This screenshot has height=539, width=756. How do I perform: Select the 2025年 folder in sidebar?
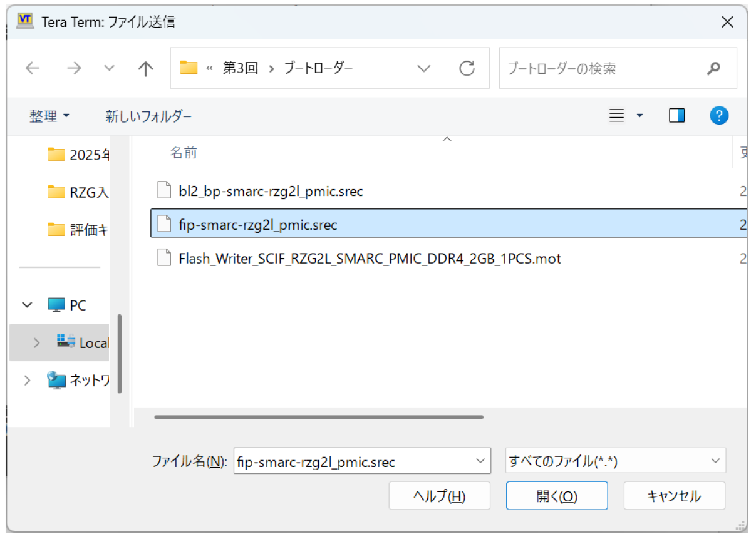coord(78,155)
